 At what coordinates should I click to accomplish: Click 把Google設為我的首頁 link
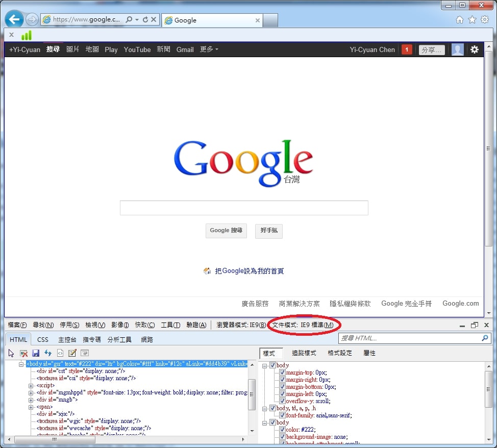(x=249, y=271)
